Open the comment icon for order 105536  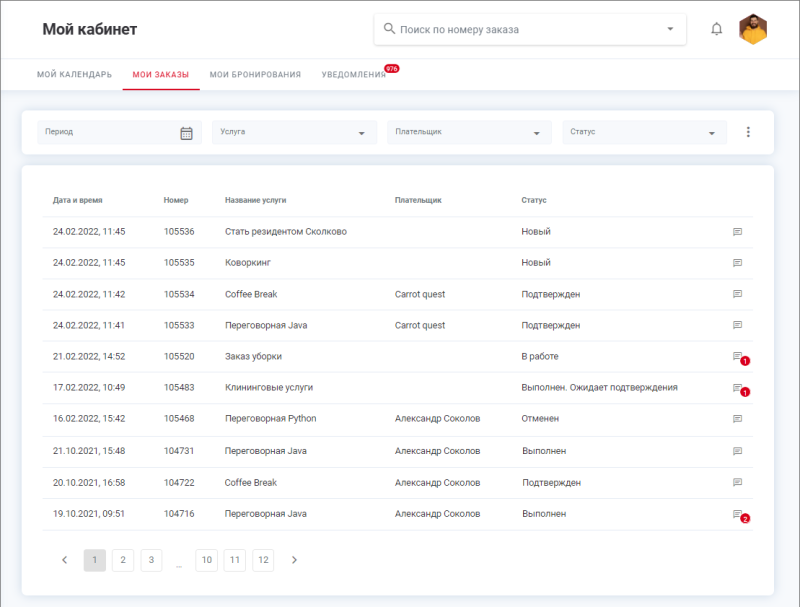point(738,232)
